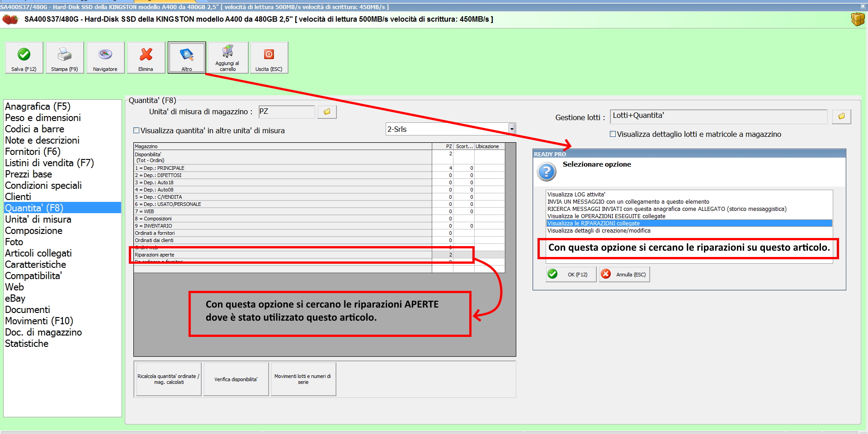This screenshot has width=868, height=434.
Task: Show Listini di vendita (F7)
Action: pos(49,163)
